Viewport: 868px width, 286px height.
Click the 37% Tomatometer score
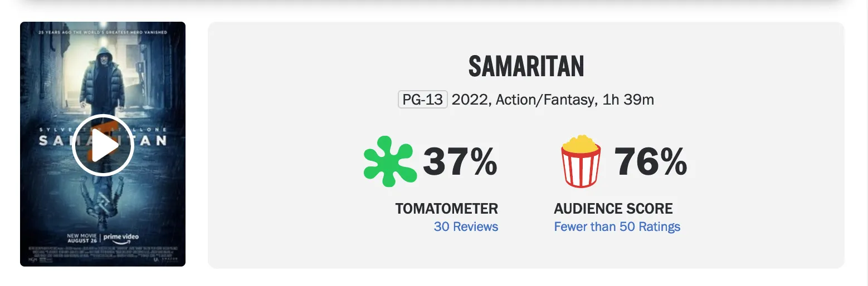click(460, 162)
